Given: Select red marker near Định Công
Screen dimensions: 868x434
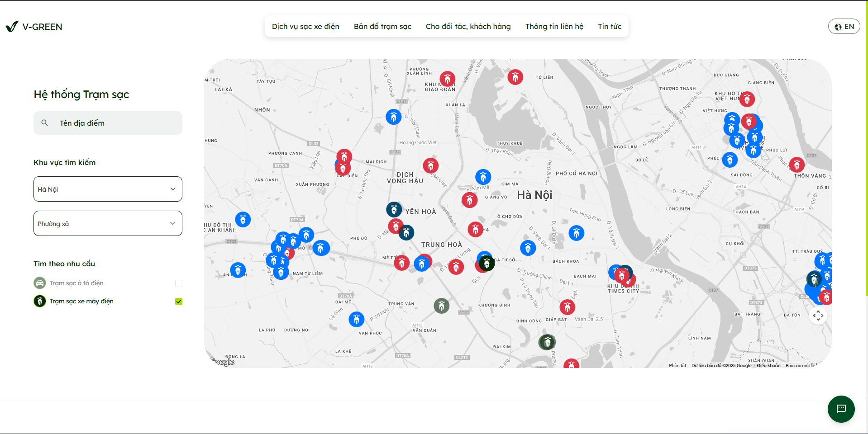Looking at the screenshot, I should [x=567, y=307].
